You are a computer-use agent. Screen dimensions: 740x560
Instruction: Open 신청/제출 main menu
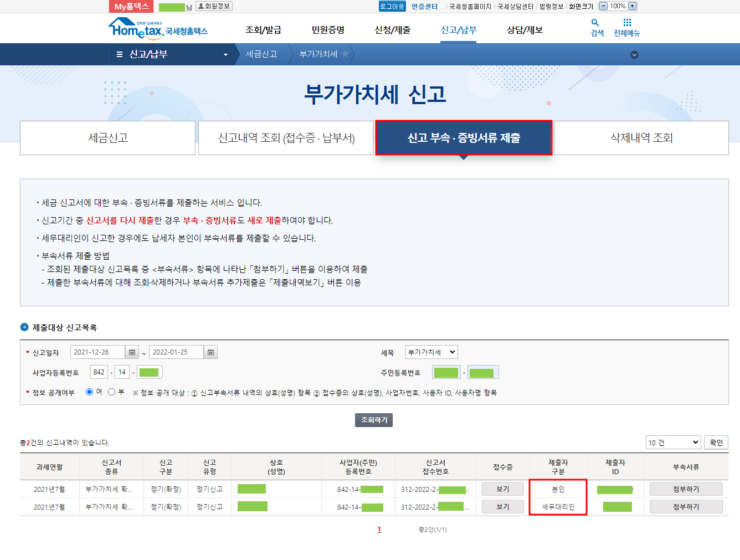393,30
